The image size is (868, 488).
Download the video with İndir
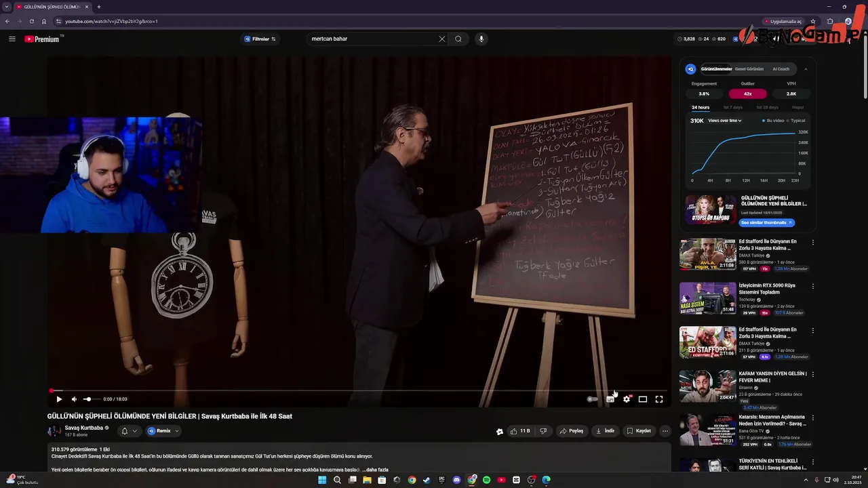(x=605, y=431)
